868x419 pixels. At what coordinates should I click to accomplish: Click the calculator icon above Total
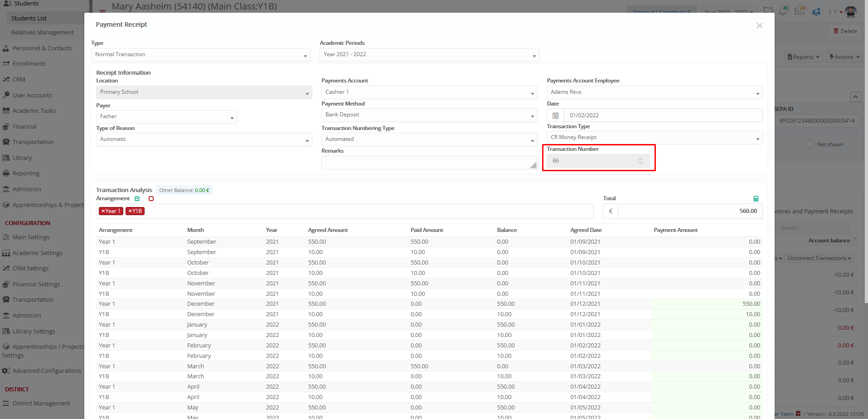756,198
